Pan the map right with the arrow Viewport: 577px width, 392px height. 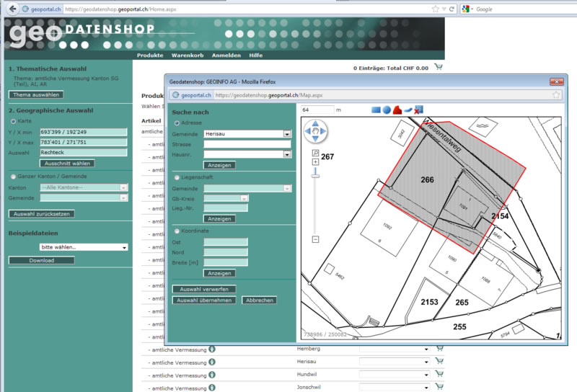pyautogui.click(x=323, y=131)
